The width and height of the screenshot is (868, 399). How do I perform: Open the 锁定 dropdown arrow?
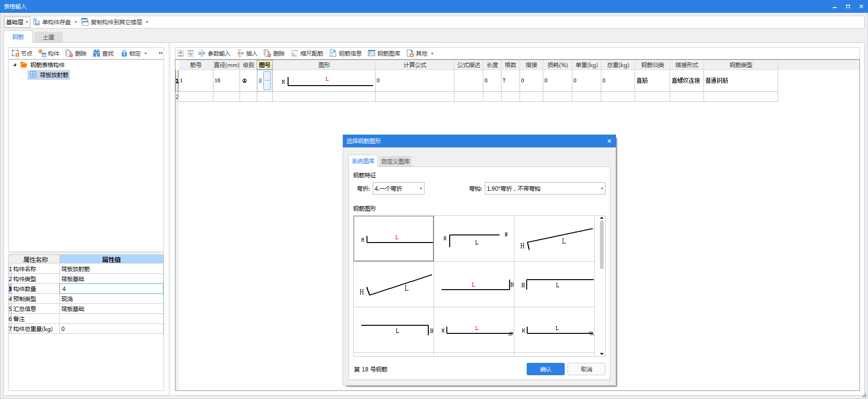(145, 54)
